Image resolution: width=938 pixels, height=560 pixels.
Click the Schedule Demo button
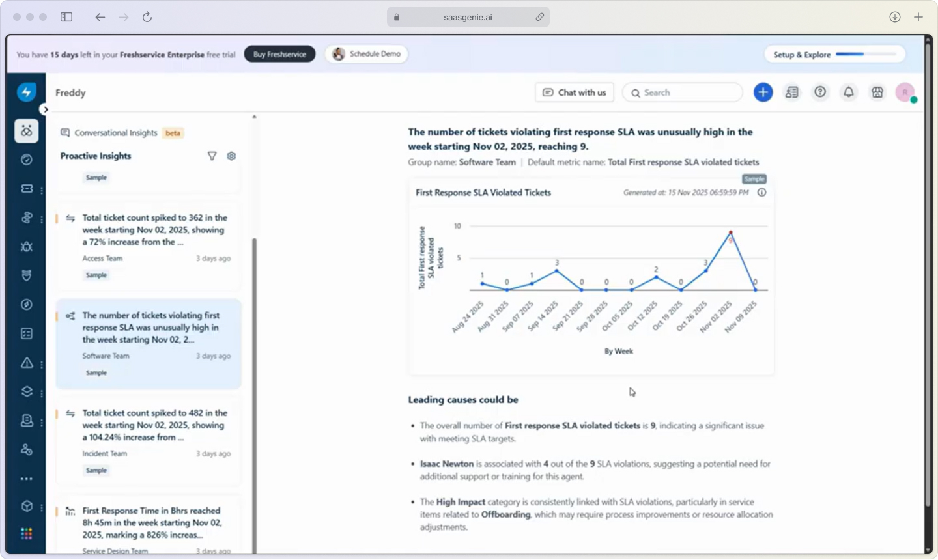point(367,54)
